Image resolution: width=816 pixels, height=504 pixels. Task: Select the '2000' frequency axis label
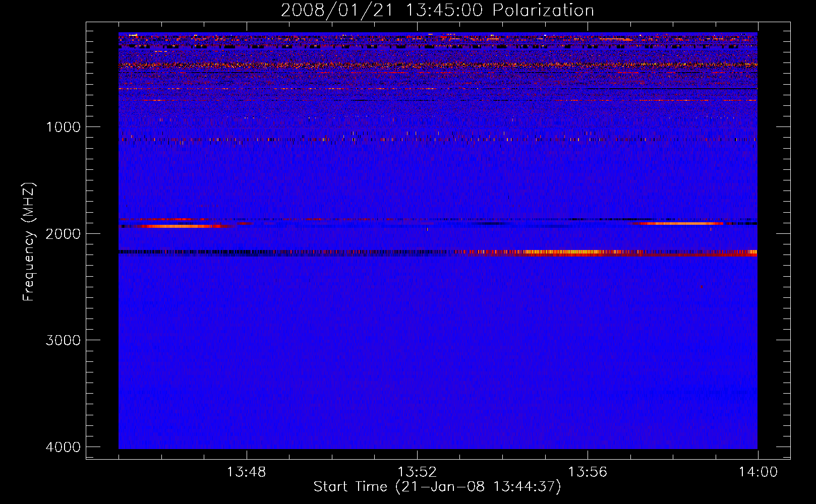[x=63, y=234]
